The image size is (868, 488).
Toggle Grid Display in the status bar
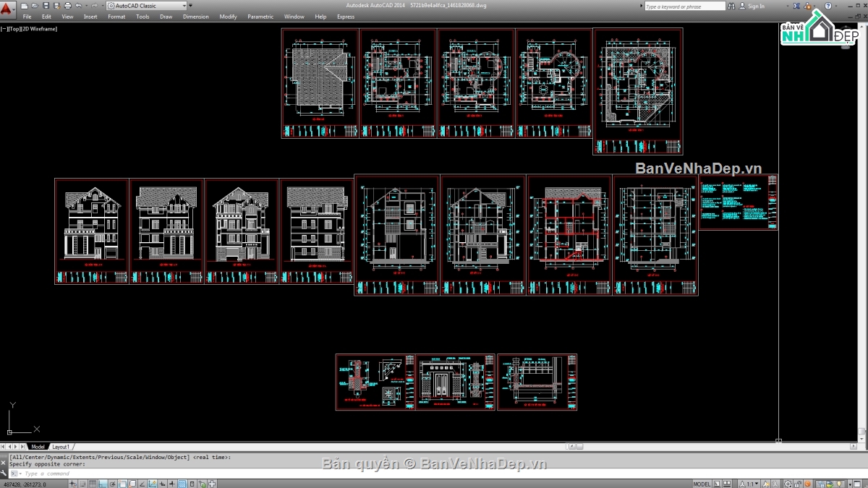93,483
